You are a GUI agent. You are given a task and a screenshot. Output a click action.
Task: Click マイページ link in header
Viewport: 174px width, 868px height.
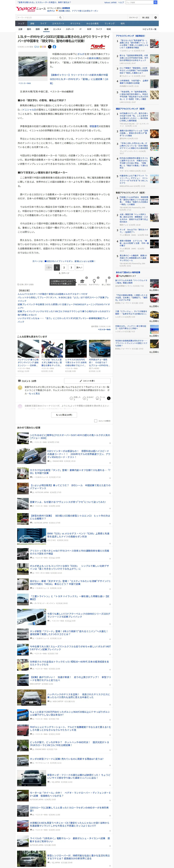(x=133, y=18)
